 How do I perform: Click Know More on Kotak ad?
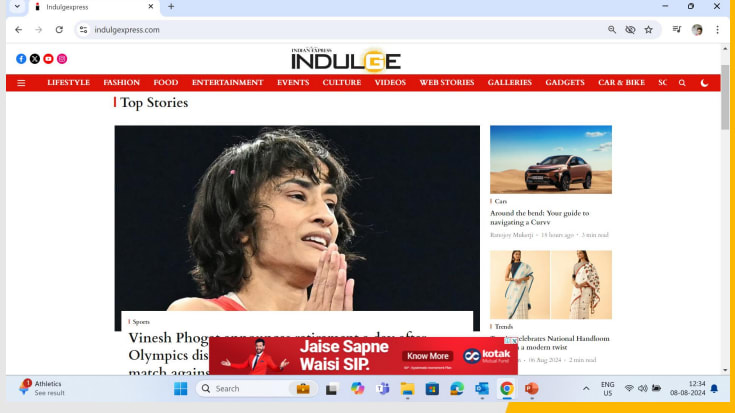point(428,356)
